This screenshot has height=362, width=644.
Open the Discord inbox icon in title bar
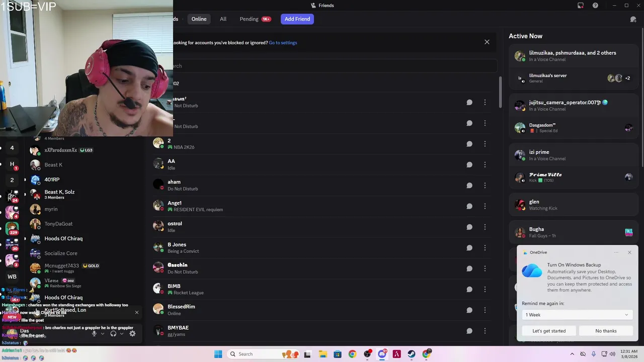pyautogui.click(x=581, y=6)
